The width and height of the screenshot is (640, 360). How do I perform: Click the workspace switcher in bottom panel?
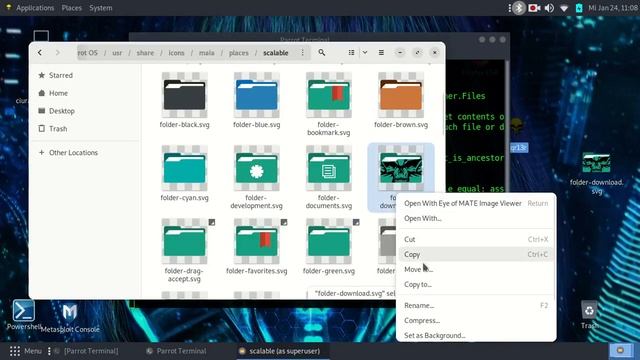click(x=620, y=351)
